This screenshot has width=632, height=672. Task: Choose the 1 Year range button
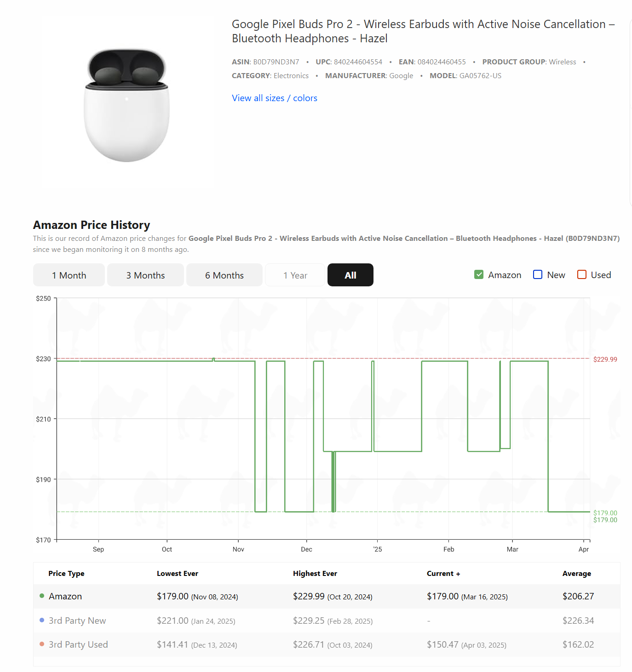pyautogui.click(x=295, y=275)
